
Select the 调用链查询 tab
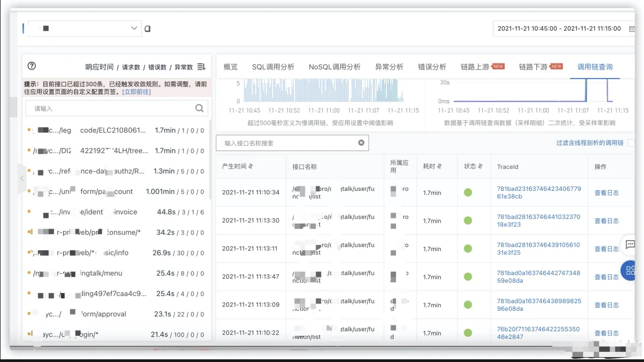coord(595,67)
